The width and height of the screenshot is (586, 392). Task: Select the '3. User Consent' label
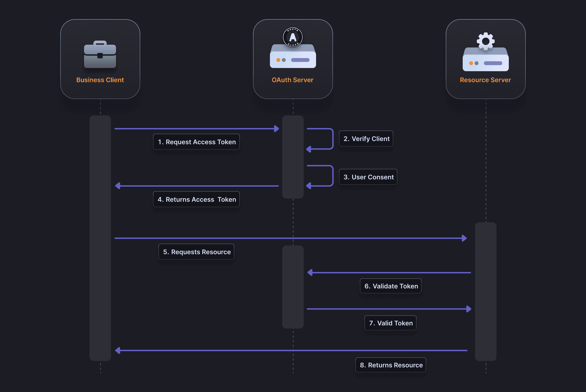click(x=368, y=177)
